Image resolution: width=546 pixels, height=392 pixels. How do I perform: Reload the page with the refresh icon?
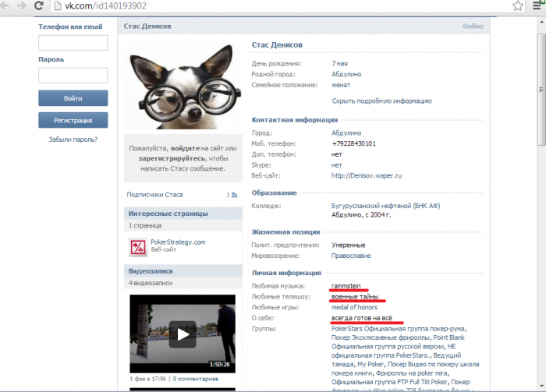[39, 5]
